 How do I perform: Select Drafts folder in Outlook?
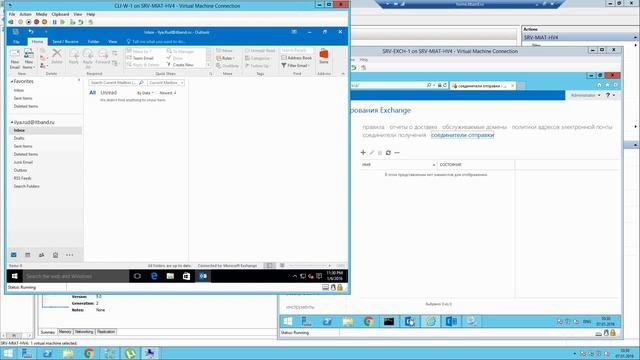coord(19,138)
